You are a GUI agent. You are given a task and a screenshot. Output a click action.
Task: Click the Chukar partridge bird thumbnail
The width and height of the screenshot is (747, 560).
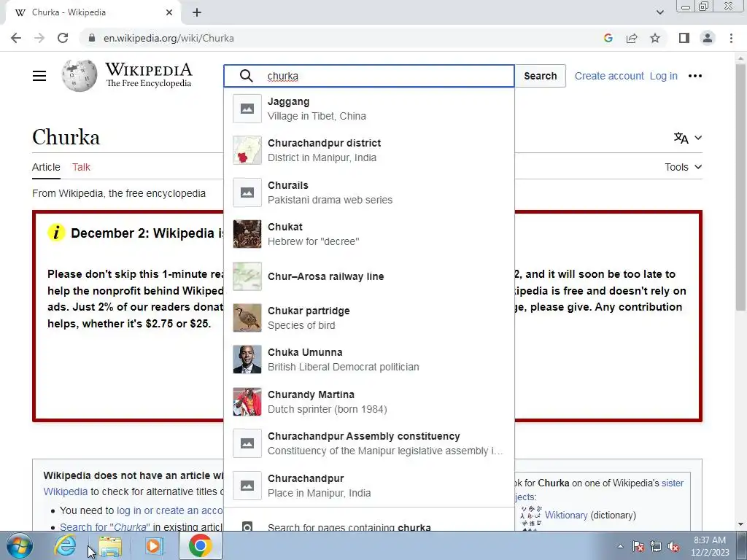tap(247, 318)
